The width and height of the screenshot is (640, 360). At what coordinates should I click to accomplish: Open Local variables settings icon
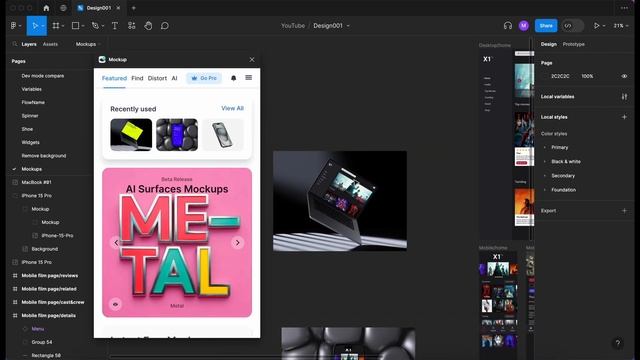624,97
